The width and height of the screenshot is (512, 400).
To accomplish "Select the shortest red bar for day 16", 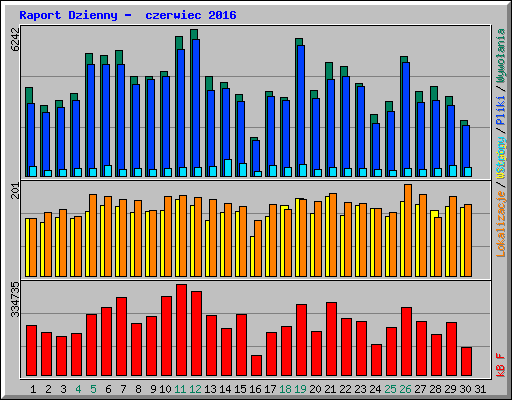I will [256, 366].
